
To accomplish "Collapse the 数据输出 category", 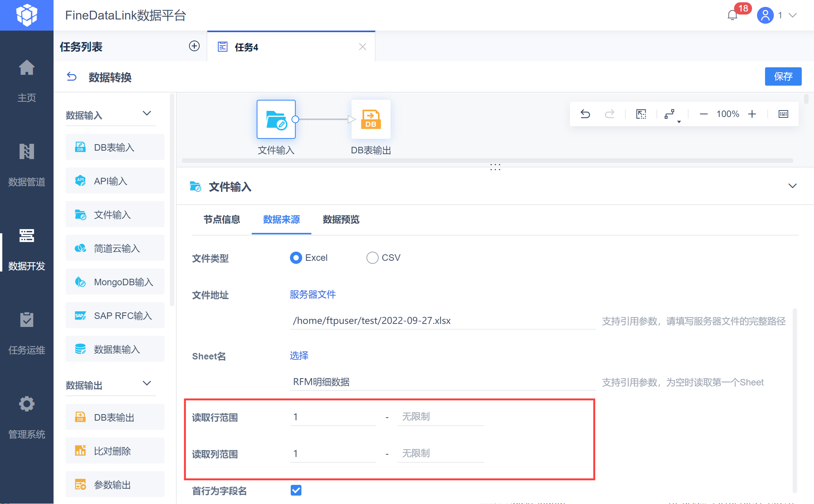I will [x=147, y=384].
